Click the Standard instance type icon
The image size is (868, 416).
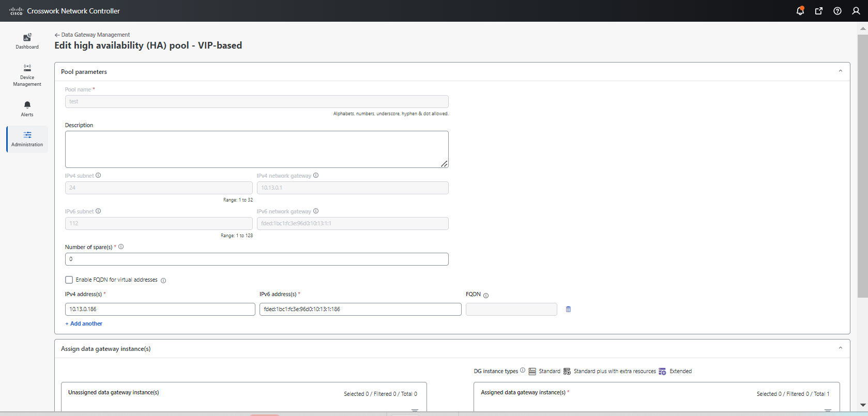click(532, 372)
